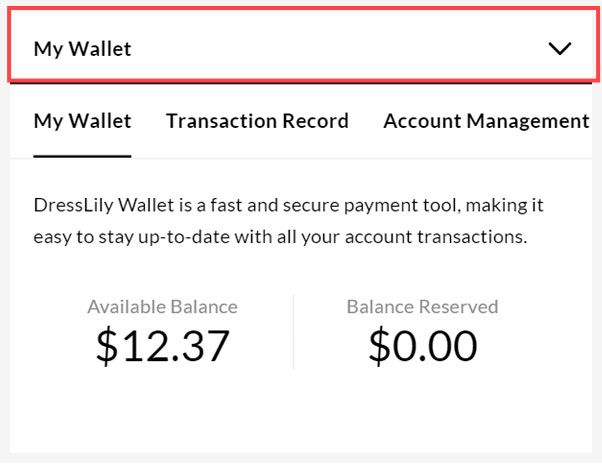Click the $12.37 available balance amount
Viewport: 602px width, 464px height.
pyautogui.click(x=163, y=345)
